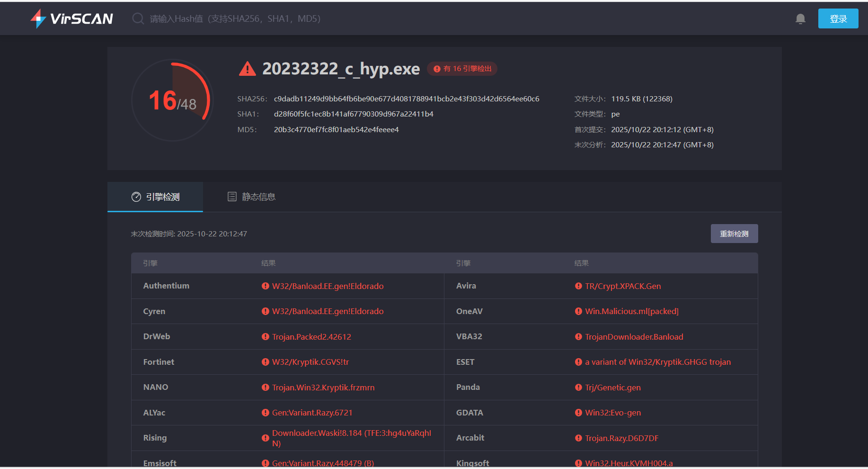
Task: Click the Arcabit engine name
Action: click(x=470, y=438)
